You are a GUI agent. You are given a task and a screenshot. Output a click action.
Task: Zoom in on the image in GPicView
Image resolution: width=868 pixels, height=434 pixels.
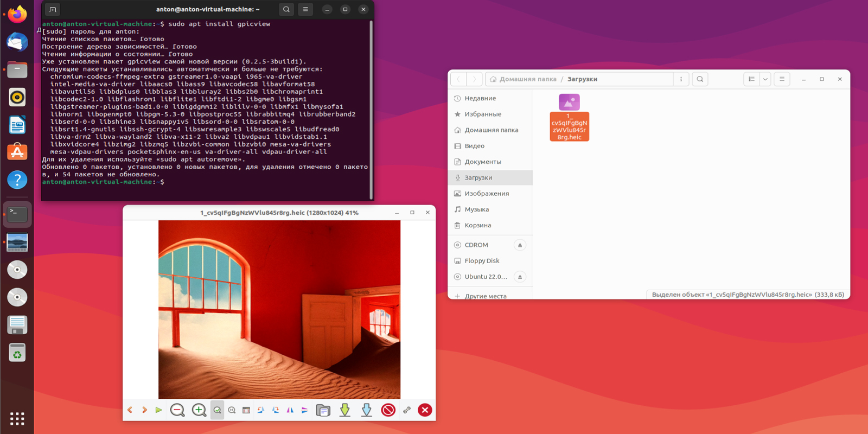tap(199, 410)
